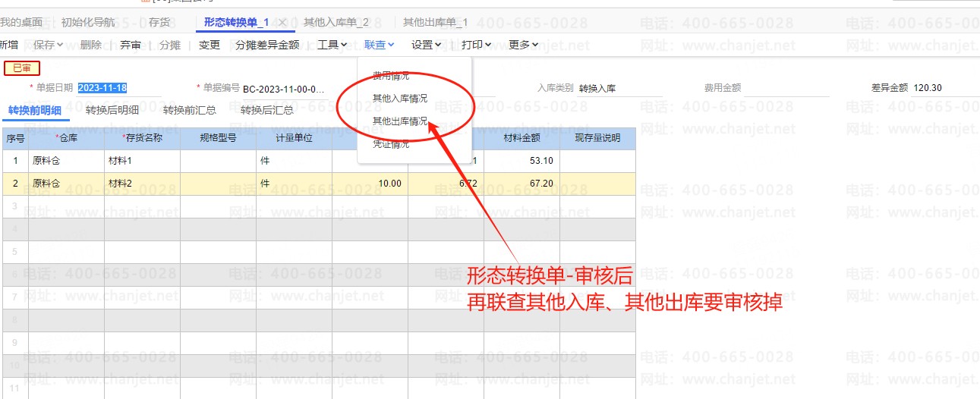
Task: Click the 现存量说明 column header
Action: (x=598, y=139)
